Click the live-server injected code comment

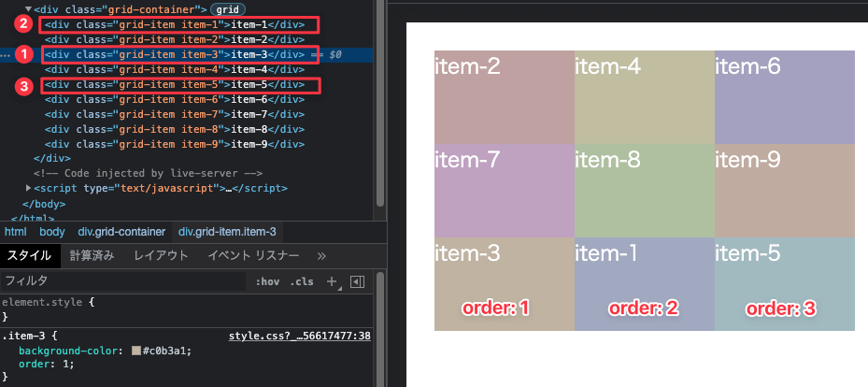point(148,173)
